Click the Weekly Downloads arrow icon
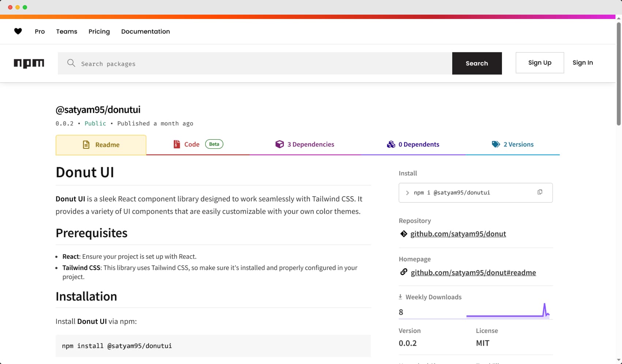The width and height of the screenshot is (622, 364). click(x=400, y=297)
